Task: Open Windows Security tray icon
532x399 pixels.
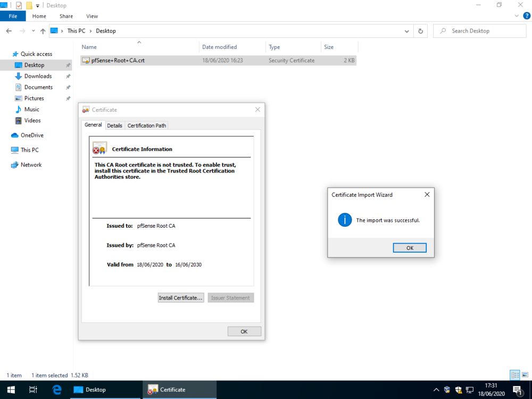Action: click(x=459, y=390)
